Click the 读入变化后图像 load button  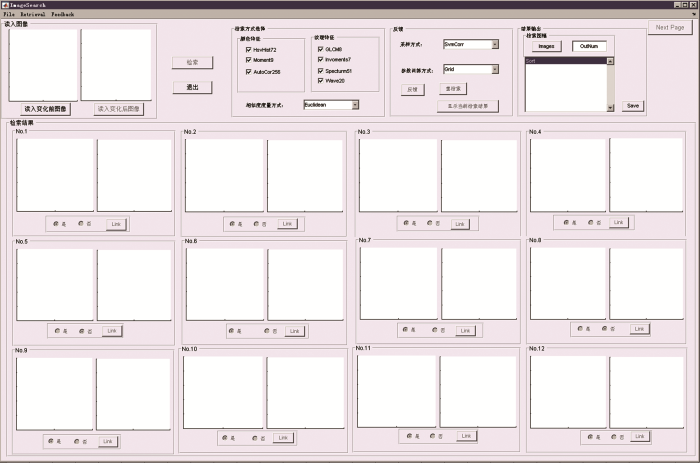coord(119,109)
